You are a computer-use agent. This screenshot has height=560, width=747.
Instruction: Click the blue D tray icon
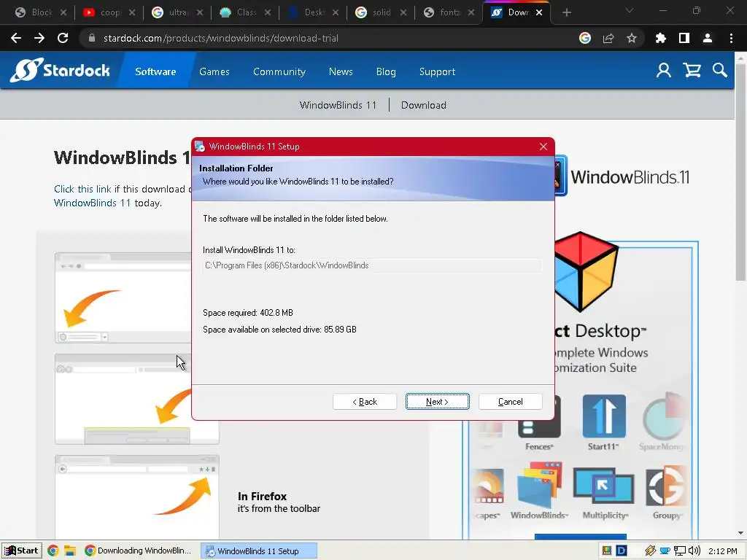point(622,551)
